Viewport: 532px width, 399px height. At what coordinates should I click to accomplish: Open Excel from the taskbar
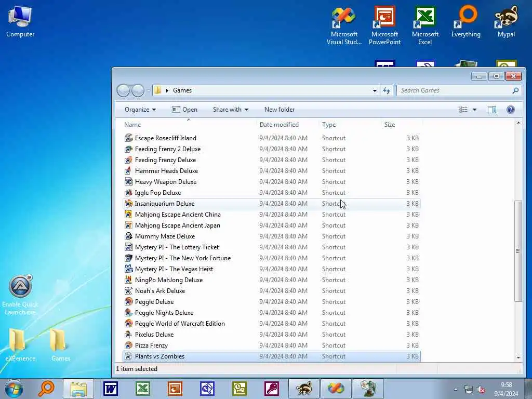(143, 389)
